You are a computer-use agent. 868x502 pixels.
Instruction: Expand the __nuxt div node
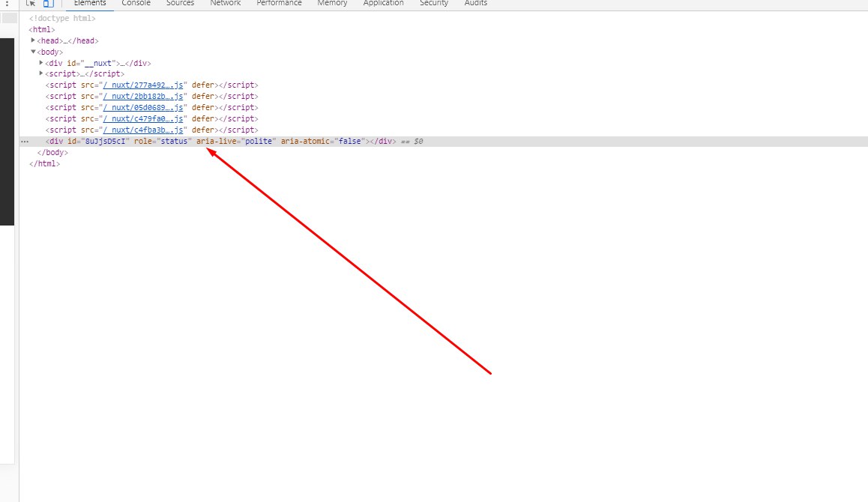point(41,62)
